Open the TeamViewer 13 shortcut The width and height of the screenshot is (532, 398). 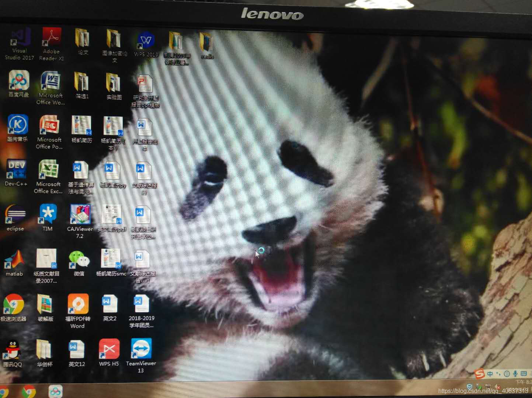[141, 356]
